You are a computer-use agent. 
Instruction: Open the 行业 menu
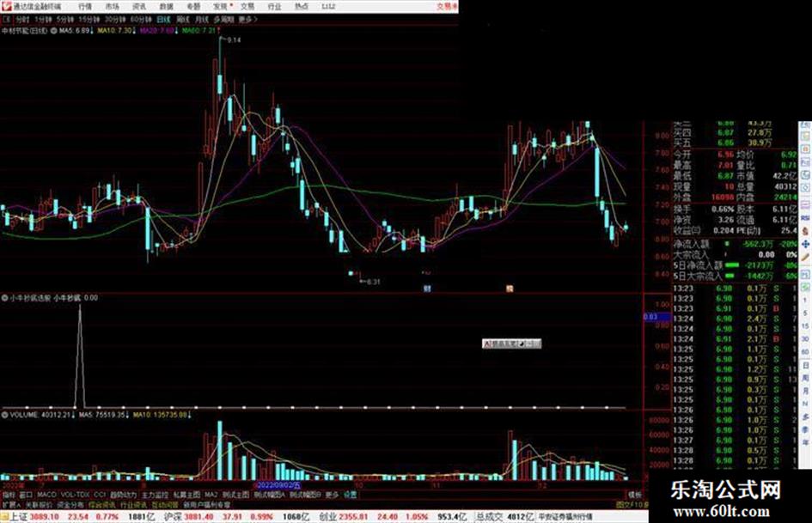pos(274,6)
